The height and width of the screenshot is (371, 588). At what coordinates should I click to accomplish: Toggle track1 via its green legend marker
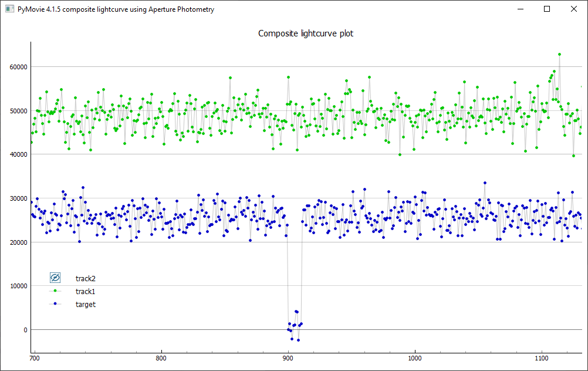pyautogui.click(x=56, y=291)
